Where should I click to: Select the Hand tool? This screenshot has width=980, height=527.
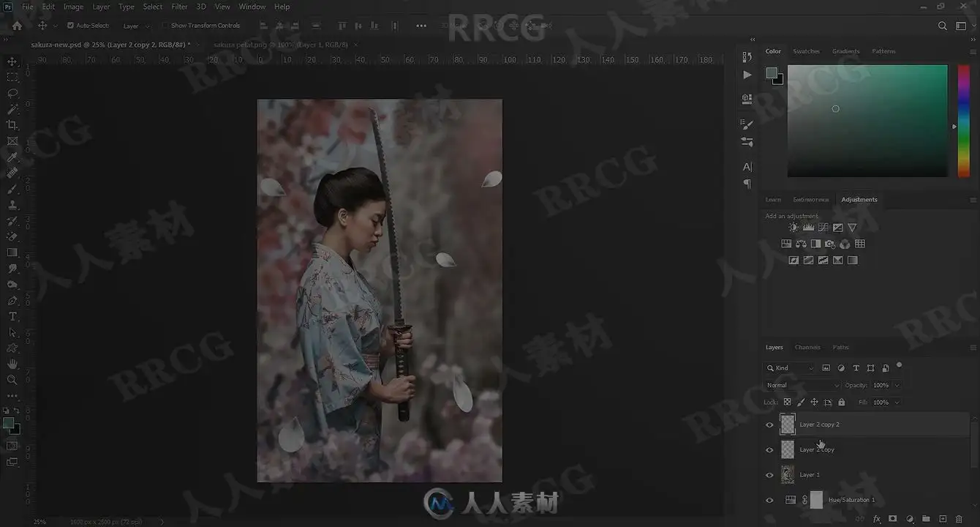click(x=12, y=364)
